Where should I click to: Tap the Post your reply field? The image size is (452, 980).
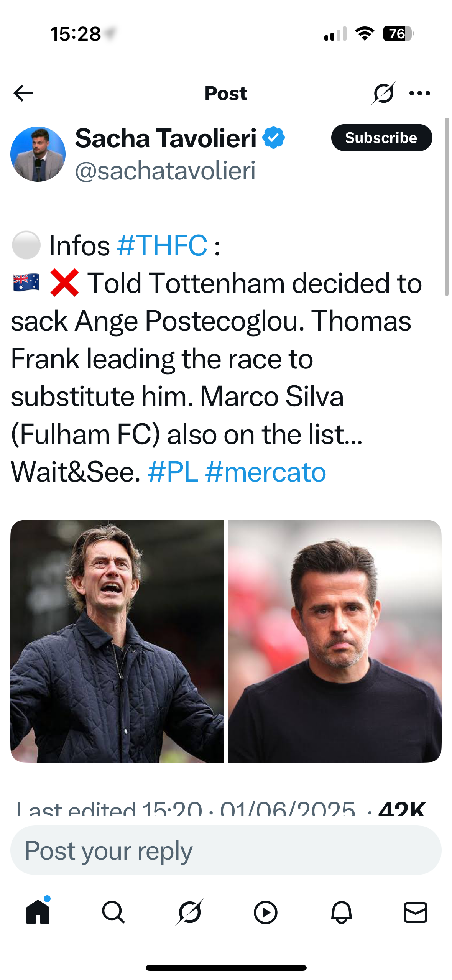click(x=226, y=850)
